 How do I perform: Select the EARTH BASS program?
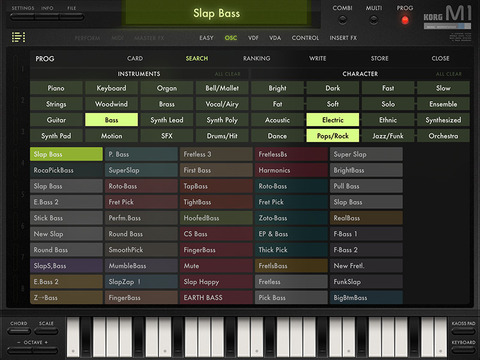216,297
